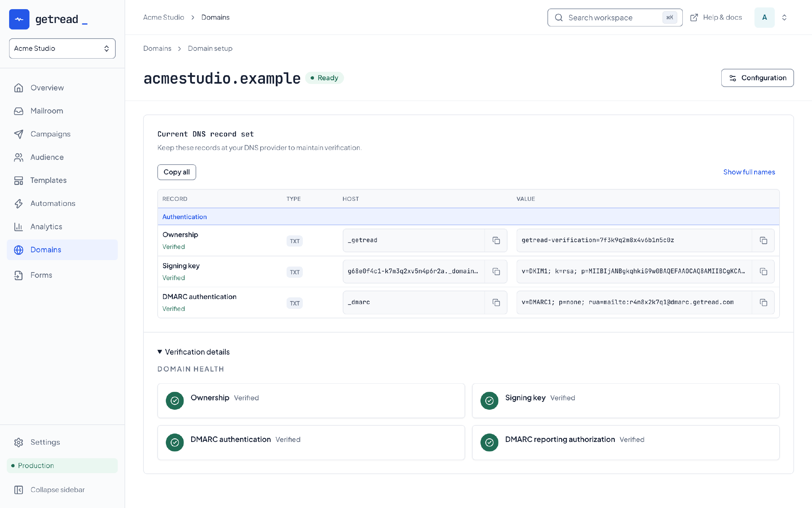Navigate to Automations

coord(62,204)
